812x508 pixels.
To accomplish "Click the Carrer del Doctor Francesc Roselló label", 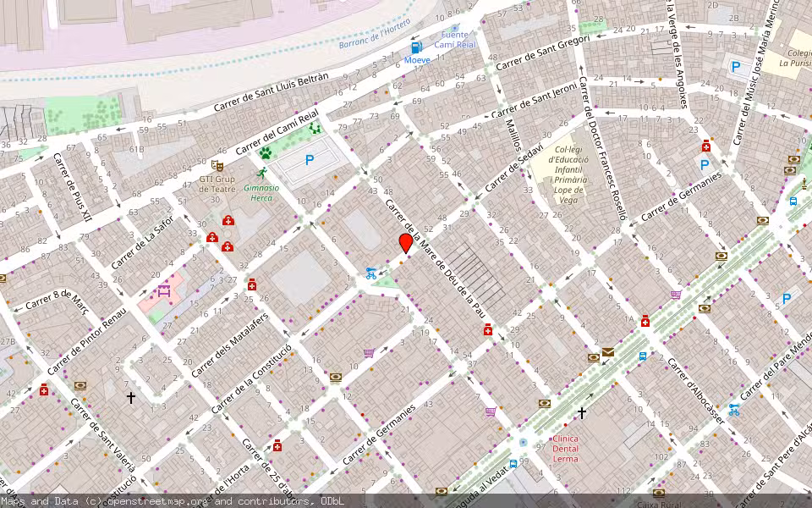I will point(603,148).
